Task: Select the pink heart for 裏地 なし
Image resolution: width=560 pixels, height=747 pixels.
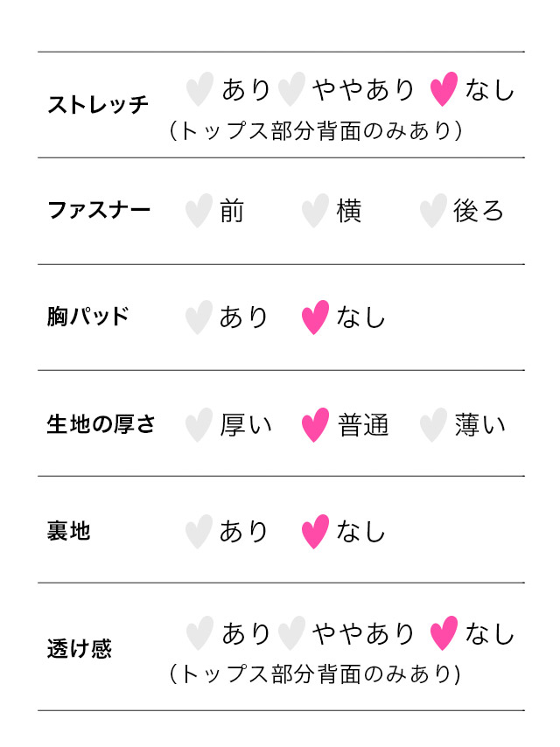Action: click(x=315, y=532)
